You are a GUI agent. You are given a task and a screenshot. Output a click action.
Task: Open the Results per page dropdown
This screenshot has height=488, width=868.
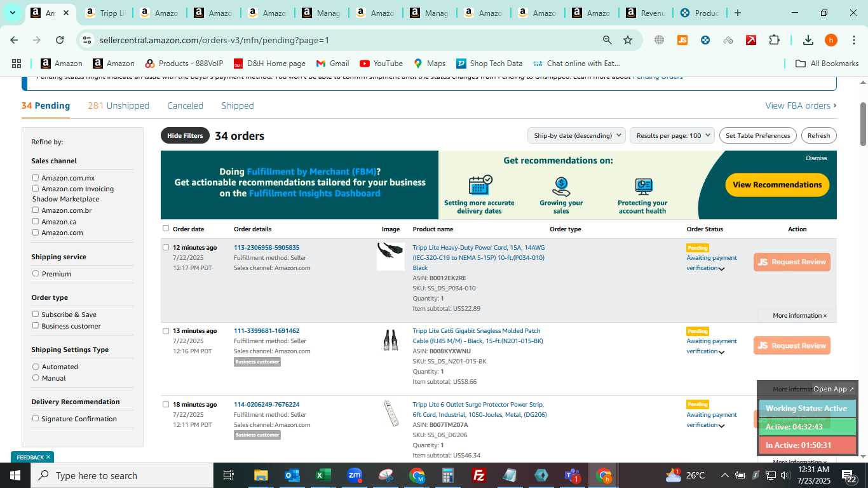tap(672, 135)
